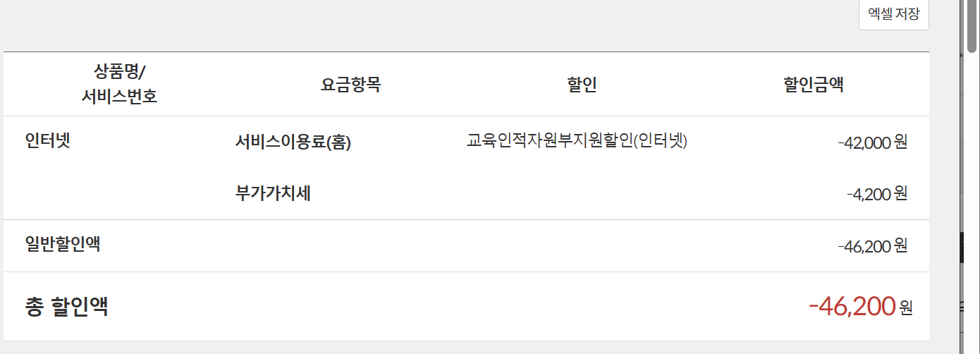Click the red -46,200 total discount figure

pyautogui.click(x=852, y=307)
